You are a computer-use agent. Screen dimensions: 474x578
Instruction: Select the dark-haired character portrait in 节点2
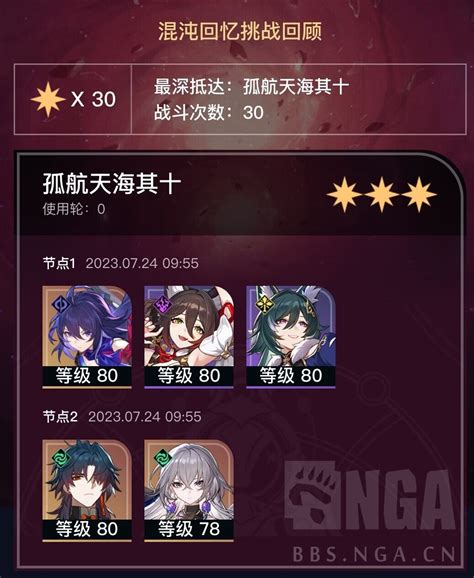(x=87, y=491)
